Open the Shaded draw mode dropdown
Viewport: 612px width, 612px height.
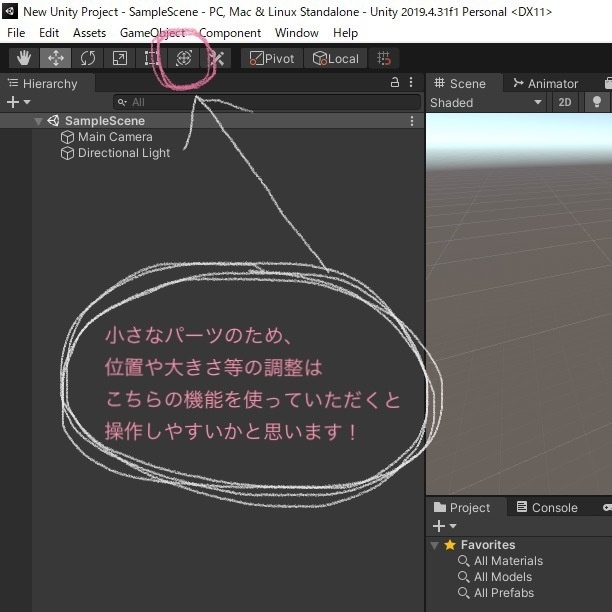(x=486, y=103)
